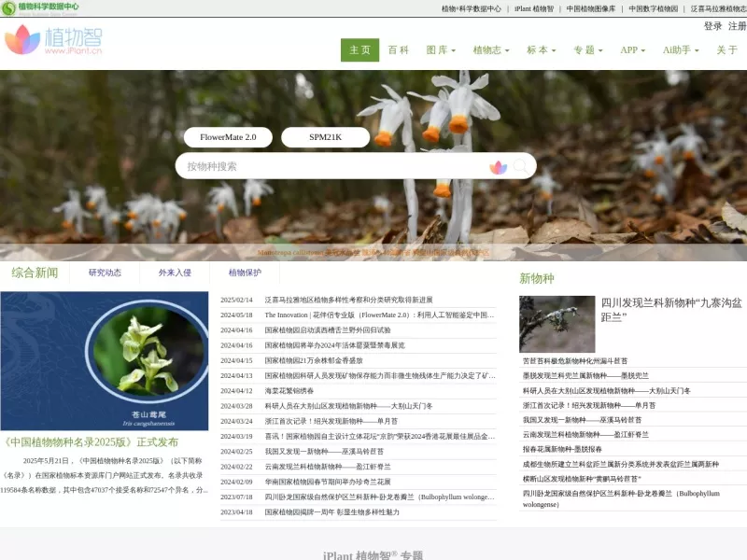Open the 植物+科学数据中心 top link

472,8
